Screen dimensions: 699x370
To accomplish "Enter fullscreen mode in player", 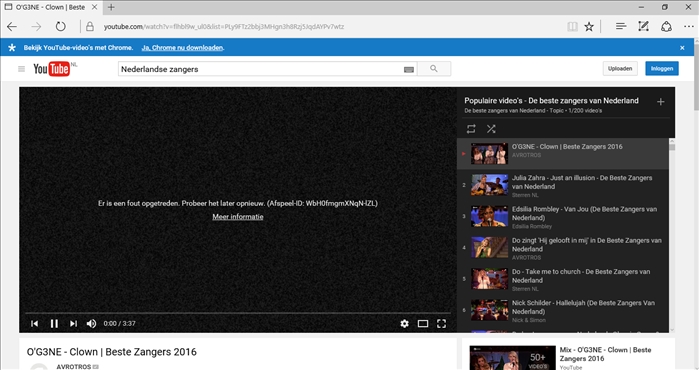I will (x=441, y=324).
